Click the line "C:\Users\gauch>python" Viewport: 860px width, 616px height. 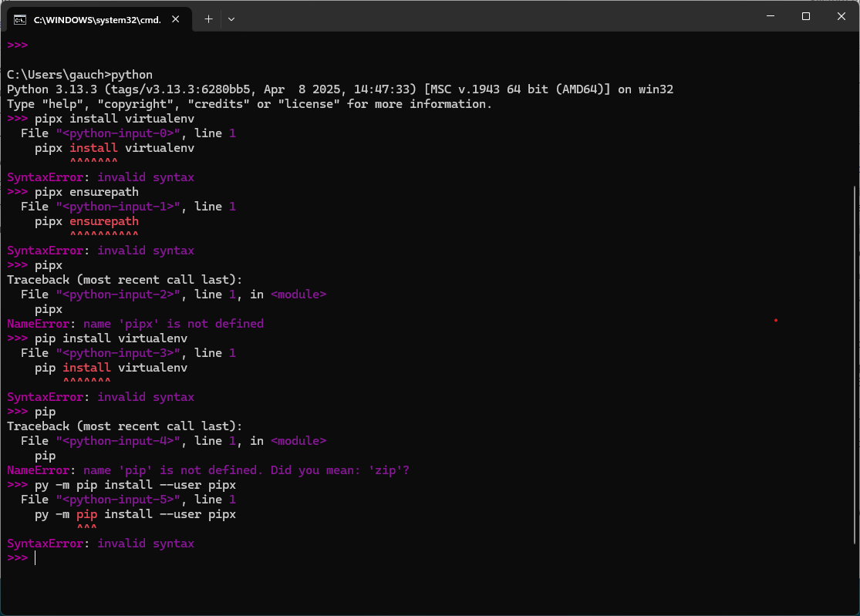79,75
